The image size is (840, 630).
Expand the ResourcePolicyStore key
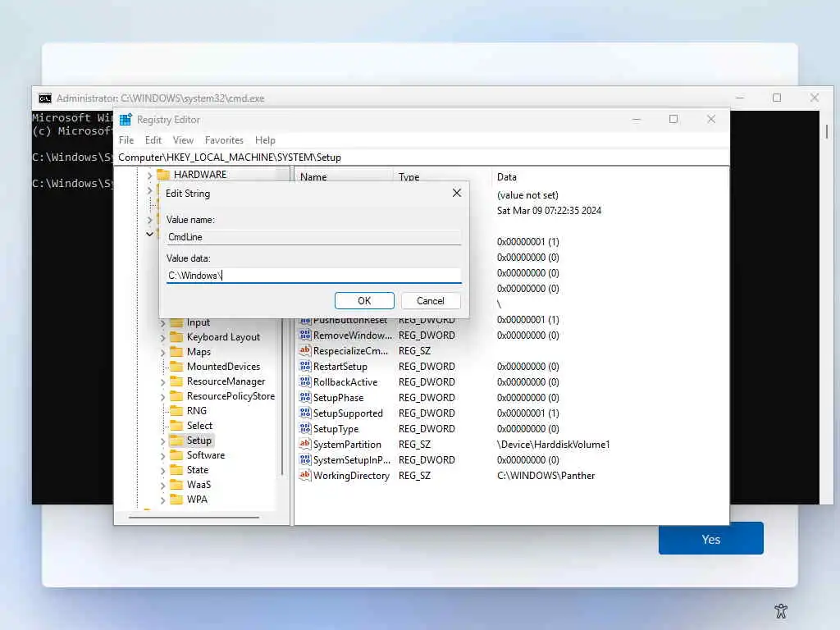point(163,396)
